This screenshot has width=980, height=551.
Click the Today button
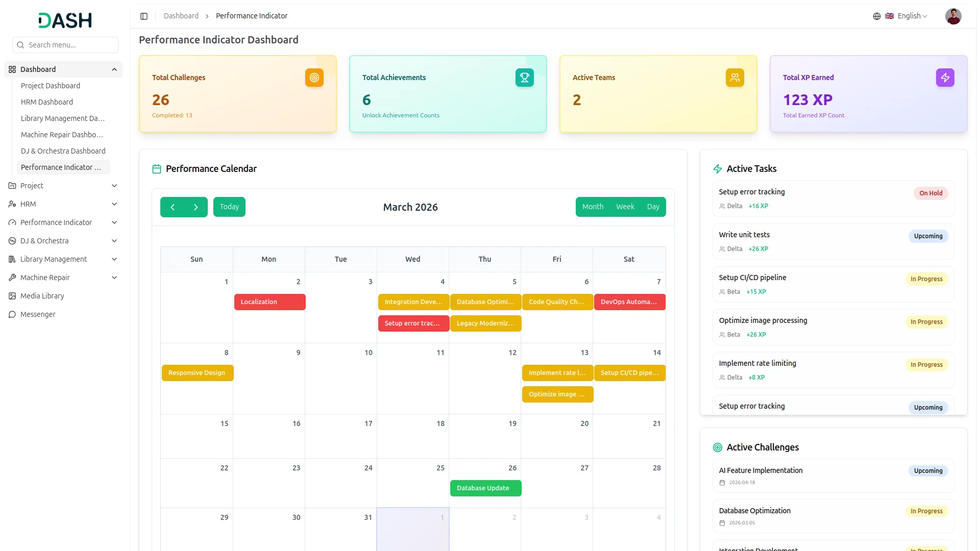[x=229, y=207]
